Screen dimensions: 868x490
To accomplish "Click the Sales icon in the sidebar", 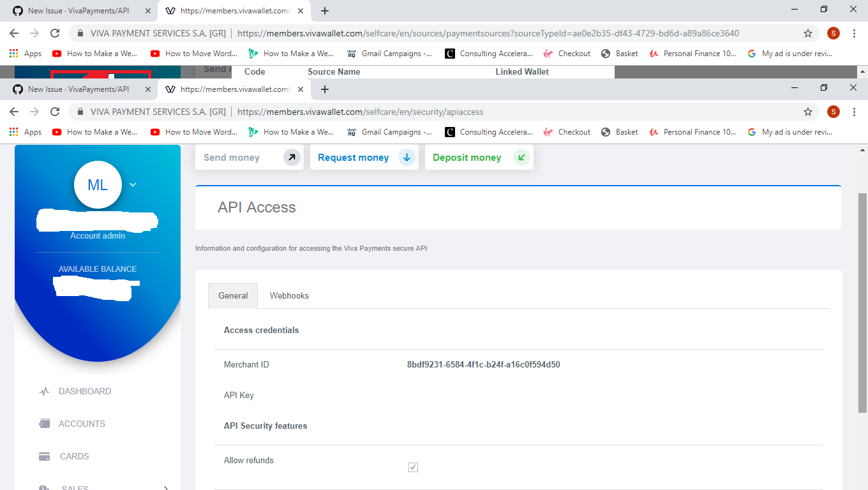I will click(43, 487).
